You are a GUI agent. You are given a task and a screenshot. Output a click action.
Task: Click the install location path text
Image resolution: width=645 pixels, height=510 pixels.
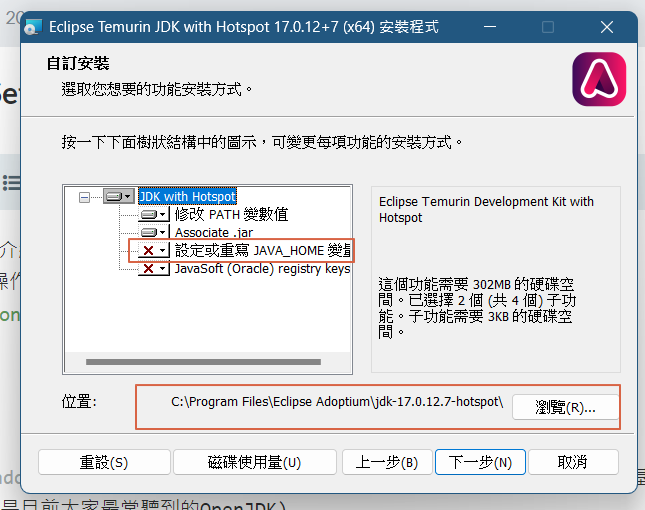tap(337, 401)
